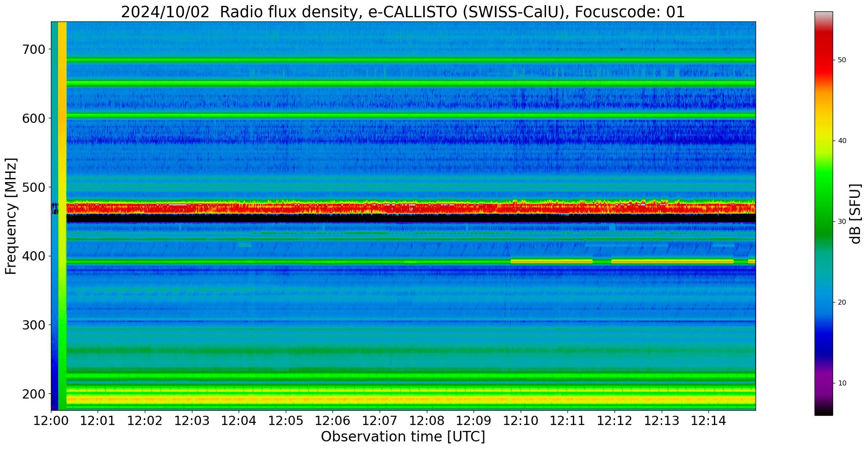Viewport: 868px width, 449px height.
Task: Click the 12:10 time tick label
Action: point(521,421)
